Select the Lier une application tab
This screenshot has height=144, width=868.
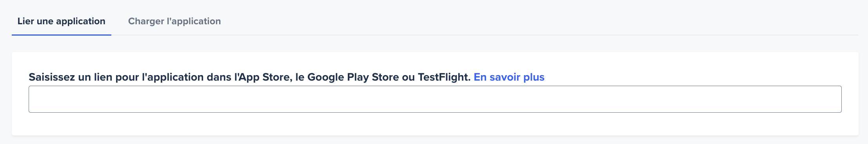[x=62, y=21]
